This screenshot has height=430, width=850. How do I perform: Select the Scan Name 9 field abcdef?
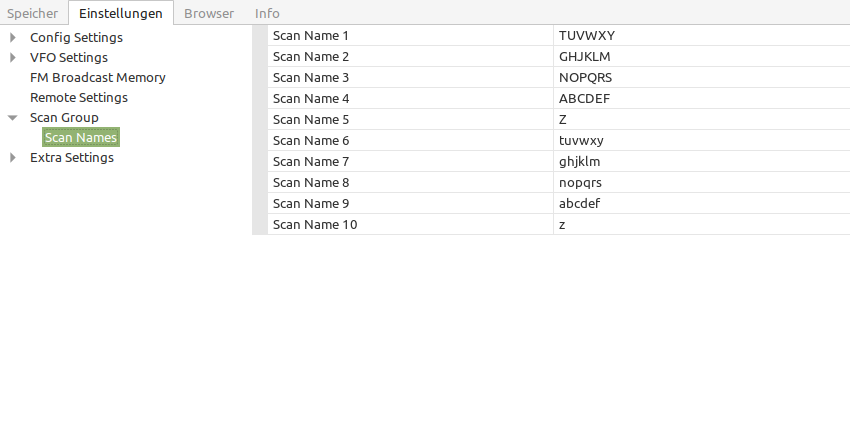pyautogui.click(x=702, y=203)
